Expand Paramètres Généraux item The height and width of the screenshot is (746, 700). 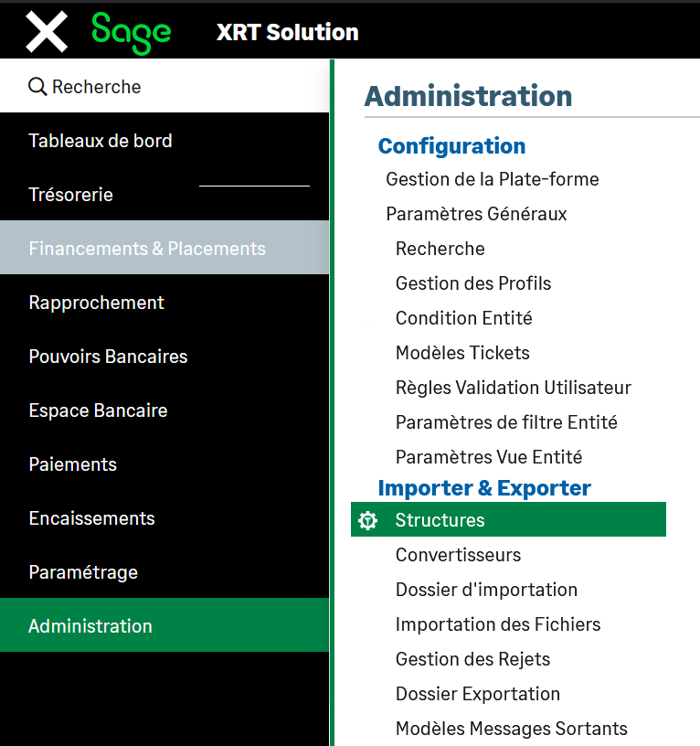(x=476, y=214)
